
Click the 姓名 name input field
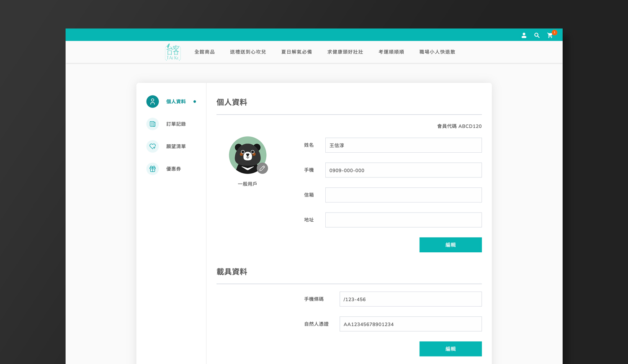(403, 145)
